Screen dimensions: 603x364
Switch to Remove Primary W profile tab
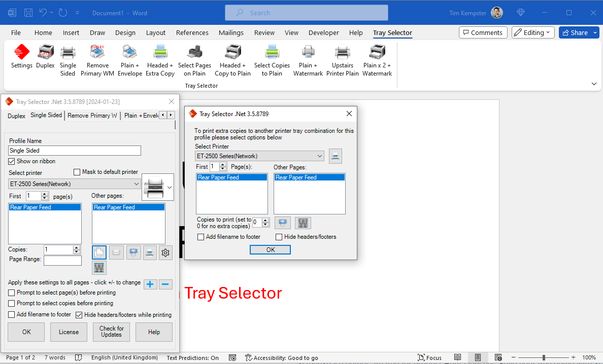click(x=92, y=116)
